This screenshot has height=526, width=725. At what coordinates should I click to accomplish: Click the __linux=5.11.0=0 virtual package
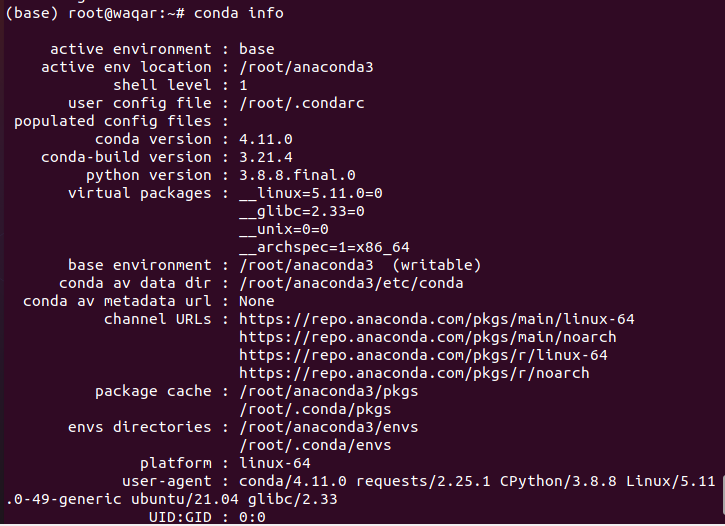tap(311, 193)
